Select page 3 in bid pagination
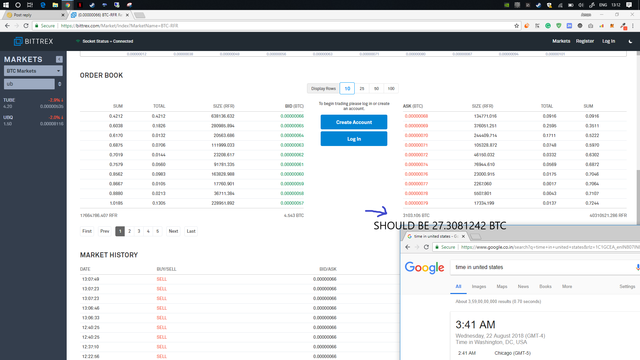This screenshot has height=360, width=640. (x=139, y=231)
